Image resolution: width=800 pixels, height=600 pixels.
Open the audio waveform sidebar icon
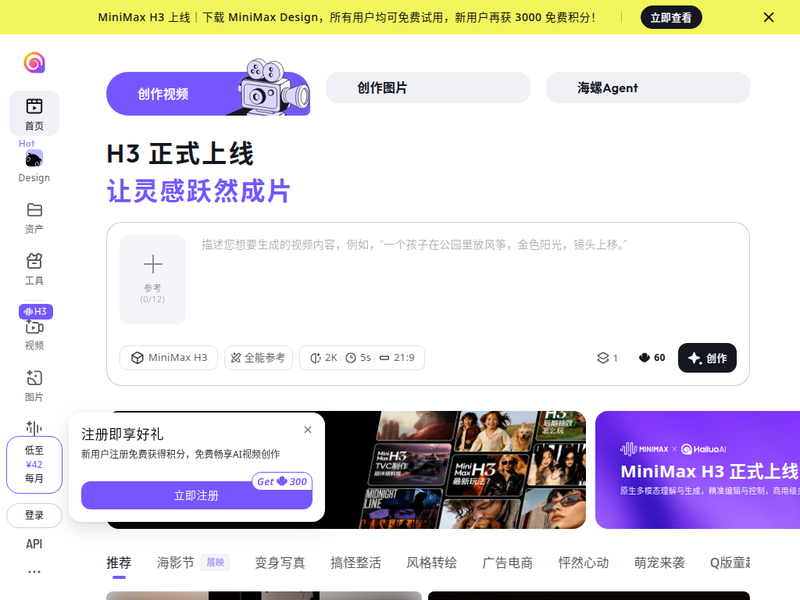pos(34,427)
